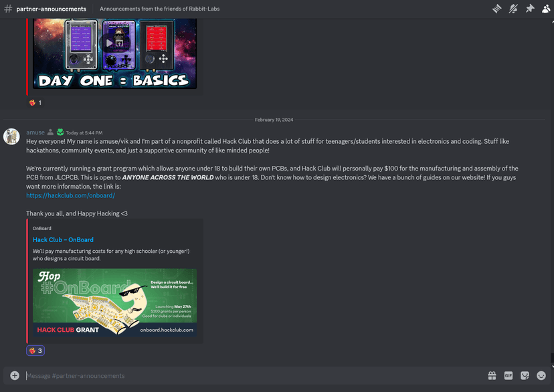
Task: Click the partner-announcements channel name
Action: [52, 9]
